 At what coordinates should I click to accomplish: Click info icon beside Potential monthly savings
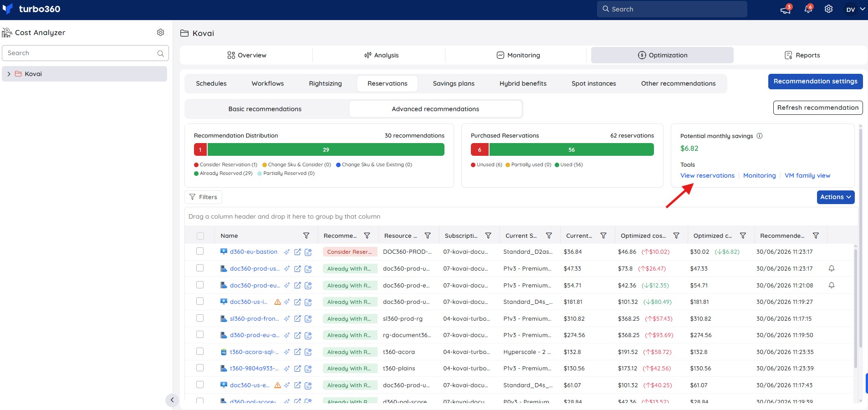tap(760, 136)
